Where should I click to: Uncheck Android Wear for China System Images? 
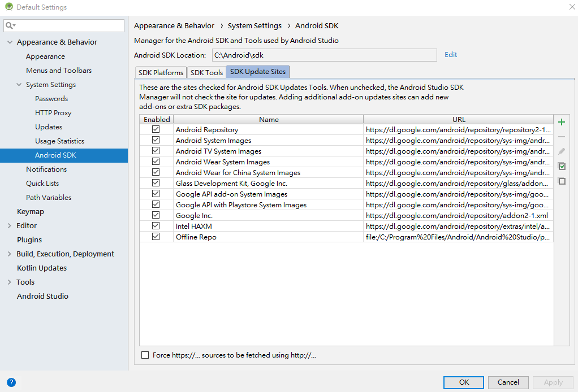pos(156,172)
